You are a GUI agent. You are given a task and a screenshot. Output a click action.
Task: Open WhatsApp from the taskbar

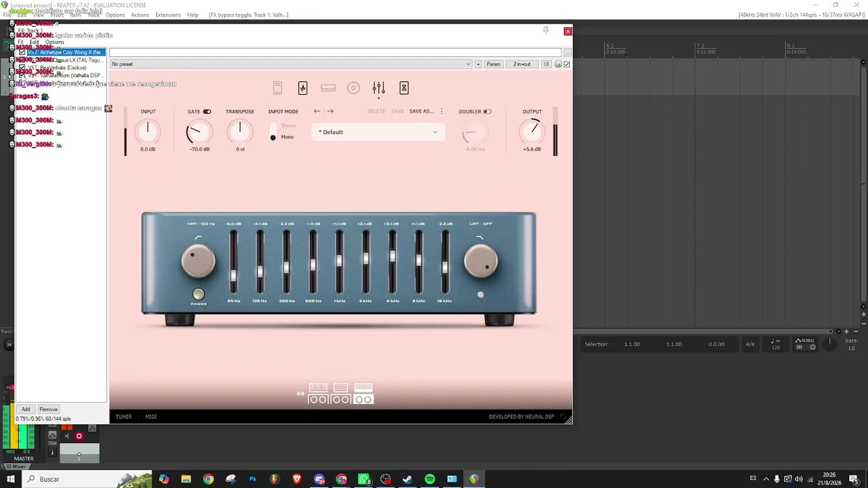pos(363,479)
